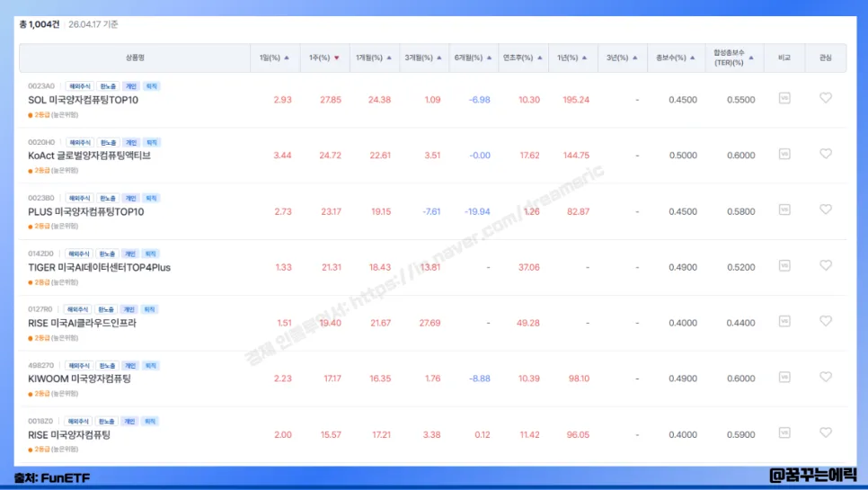The height and width of the screenshot is (490, 868).
Task: Select ticker code 0142D0
Action: click(x=41, y=254)
